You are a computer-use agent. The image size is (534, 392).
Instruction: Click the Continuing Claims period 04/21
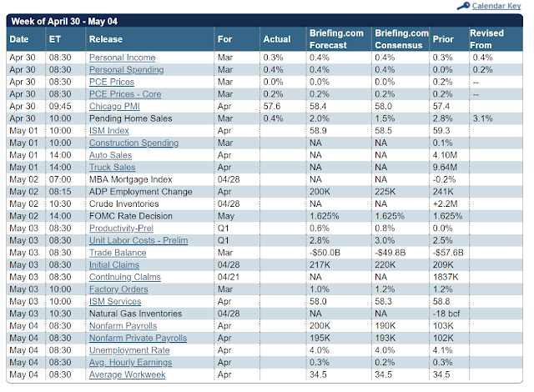(x=229, y=278)
